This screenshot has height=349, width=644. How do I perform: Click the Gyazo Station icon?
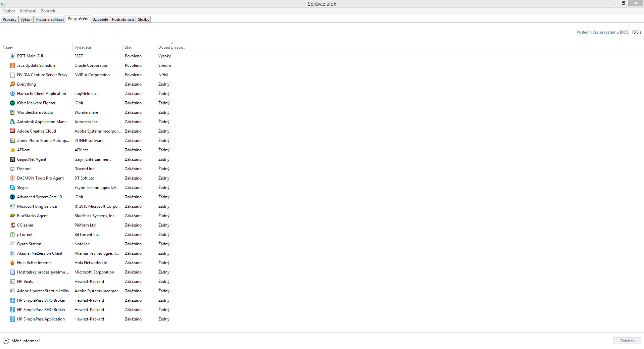[12, 244]
